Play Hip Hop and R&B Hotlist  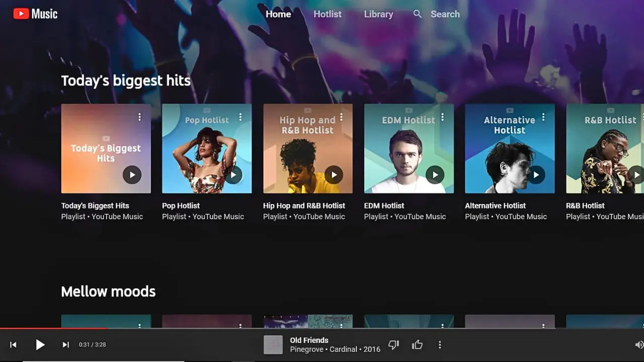(x=334, y=175)
